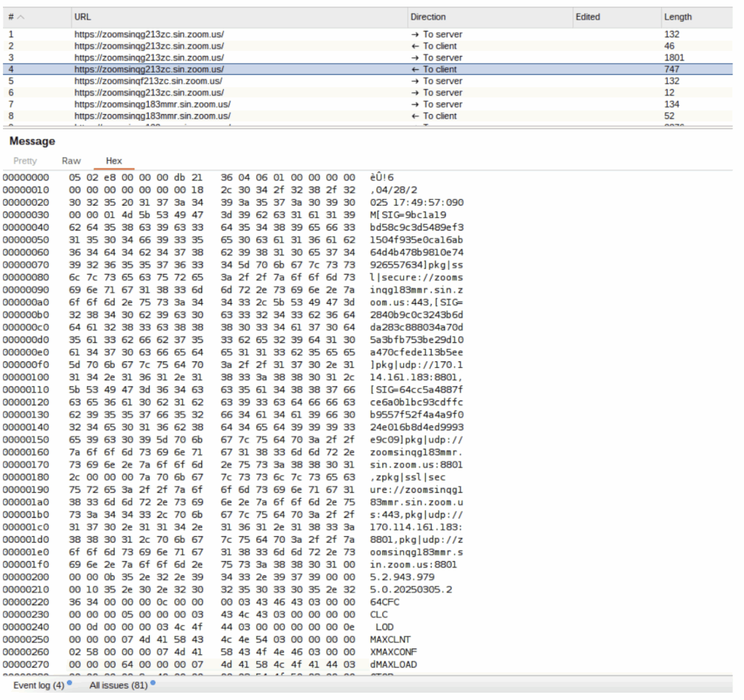Click the To server arrow in row 5
Screen dimensions: 744x700
415,81
